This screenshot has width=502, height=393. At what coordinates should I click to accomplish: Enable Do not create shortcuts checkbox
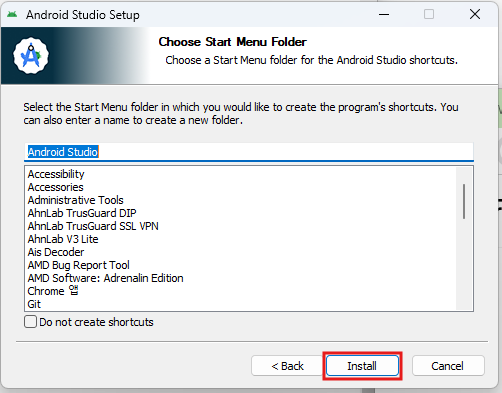(x=30, y=322)
